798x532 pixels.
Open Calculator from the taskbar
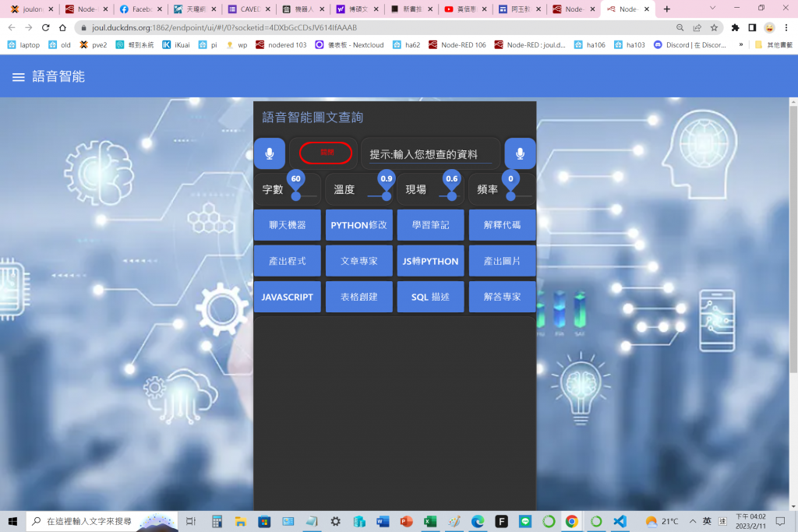point(217,521)
